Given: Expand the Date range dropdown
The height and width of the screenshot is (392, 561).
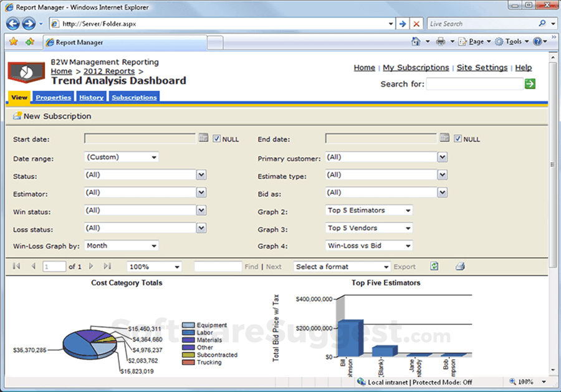Looking at the screenshot, I should [x=122, y=158].
